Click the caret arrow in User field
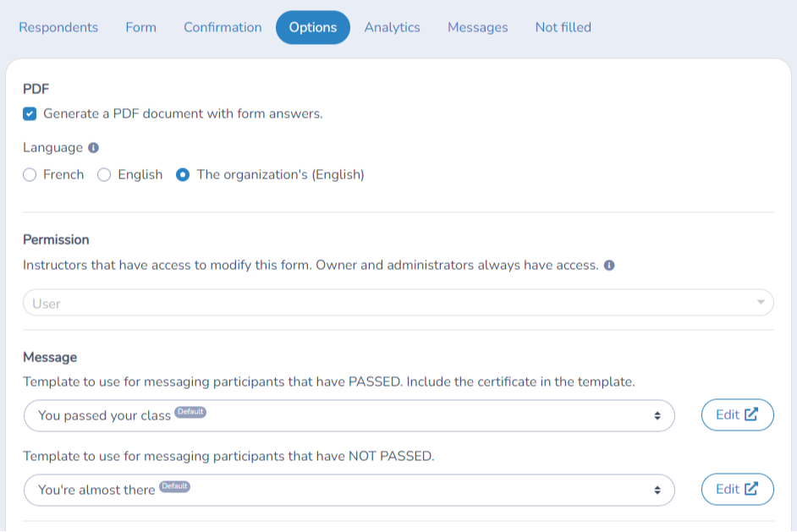The image size is (797, 532). click(761, 302)
